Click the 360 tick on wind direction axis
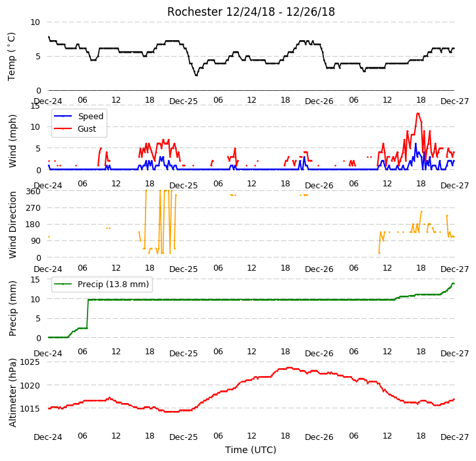The height and width of the screenshot is (461, 476). [33, 192]
